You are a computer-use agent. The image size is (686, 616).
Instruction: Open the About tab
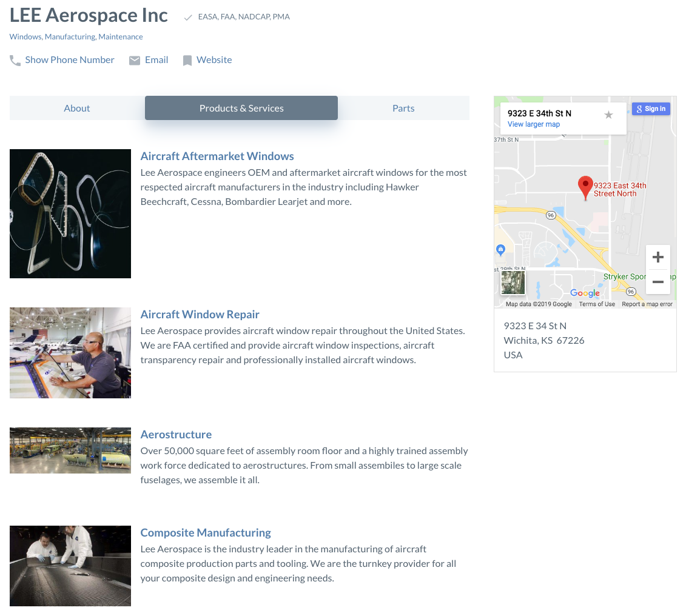(77, 108)
